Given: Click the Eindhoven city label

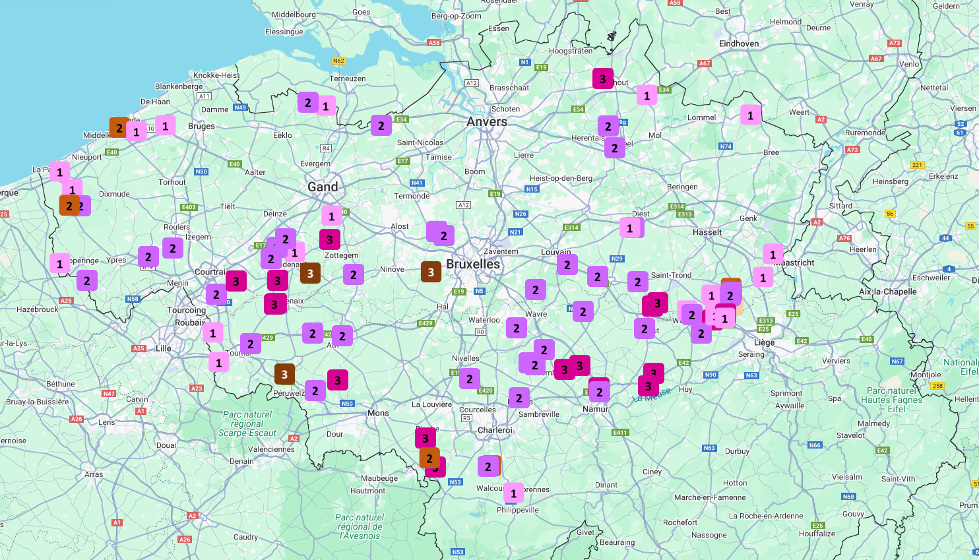Looking at the screenshot, I should click(x=738, y=44).
